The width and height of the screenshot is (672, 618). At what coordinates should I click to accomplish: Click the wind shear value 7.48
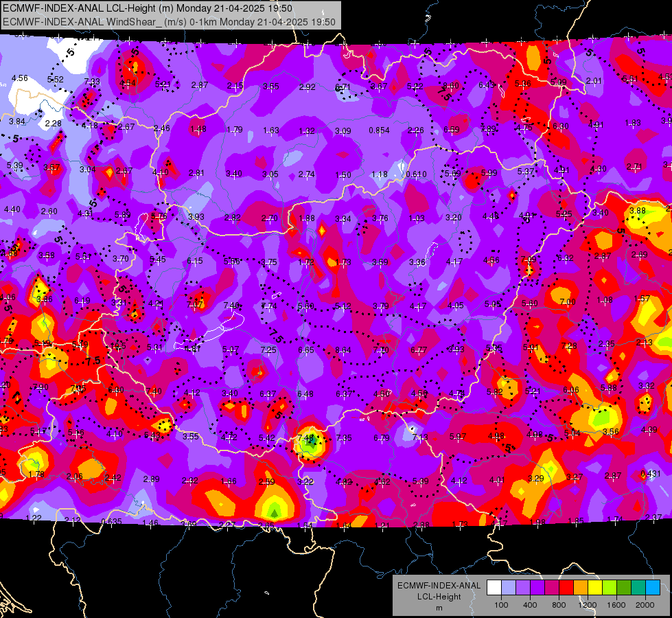click(x=305, y=437)
